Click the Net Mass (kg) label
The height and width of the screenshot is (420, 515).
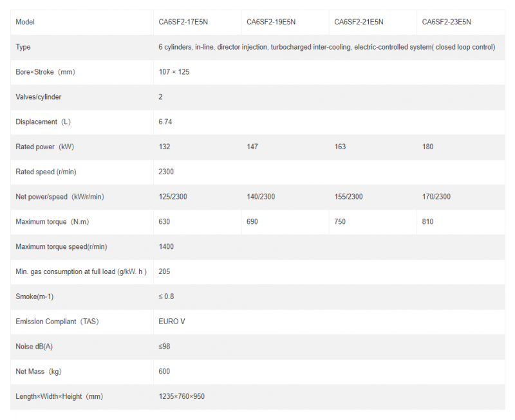tap(38, 372)
